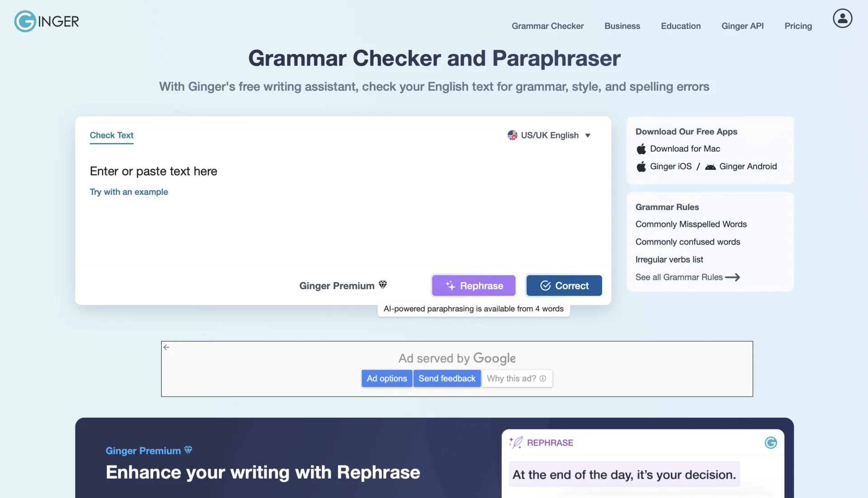Open the Grammar Checker menu

[547, 26]
